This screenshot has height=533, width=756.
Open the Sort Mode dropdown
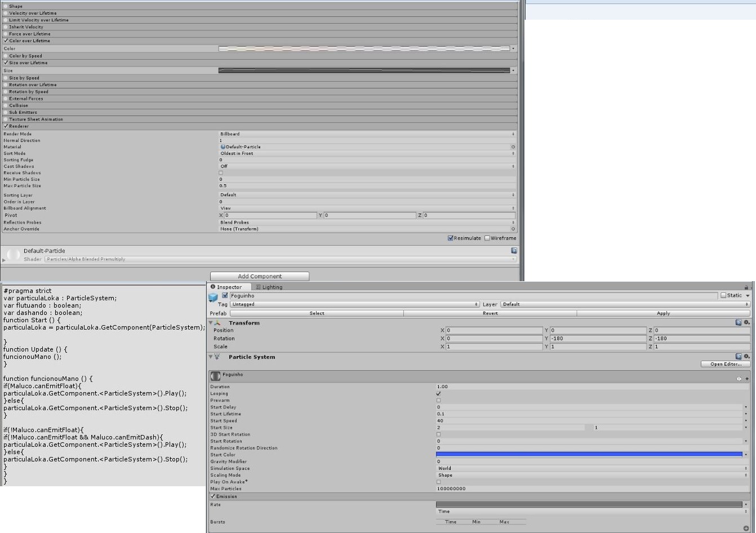367,153
